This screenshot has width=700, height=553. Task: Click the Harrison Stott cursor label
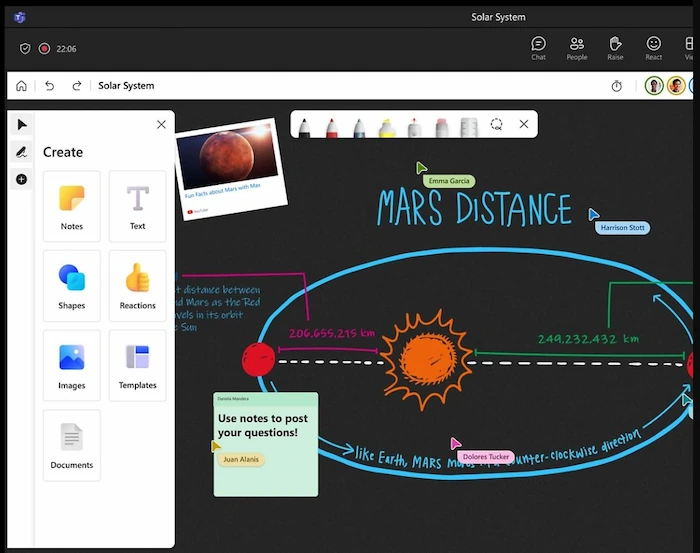tap(622, 228)
